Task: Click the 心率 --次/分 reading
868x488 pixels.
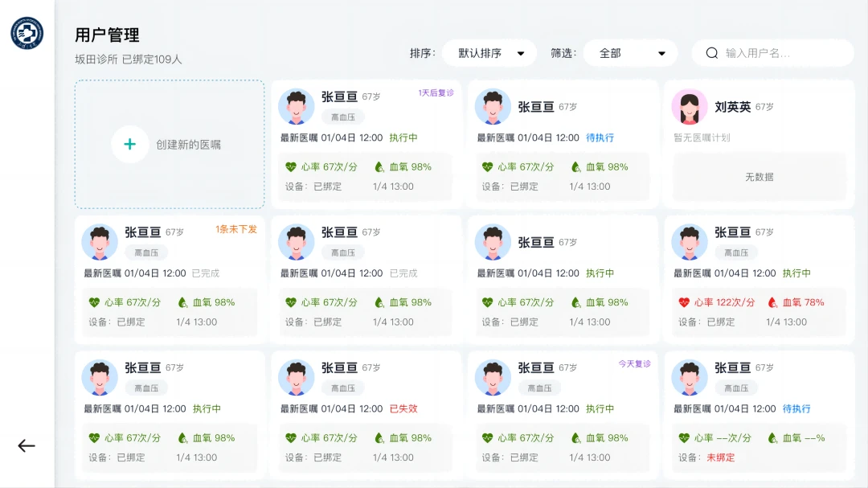Action: pos(723,438)
